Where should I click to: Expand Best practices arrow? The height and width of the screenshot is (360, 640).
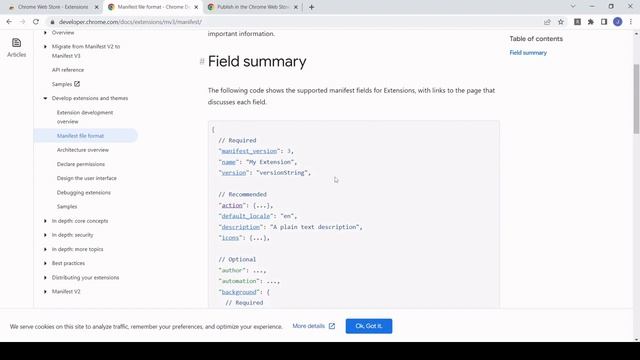45,263
